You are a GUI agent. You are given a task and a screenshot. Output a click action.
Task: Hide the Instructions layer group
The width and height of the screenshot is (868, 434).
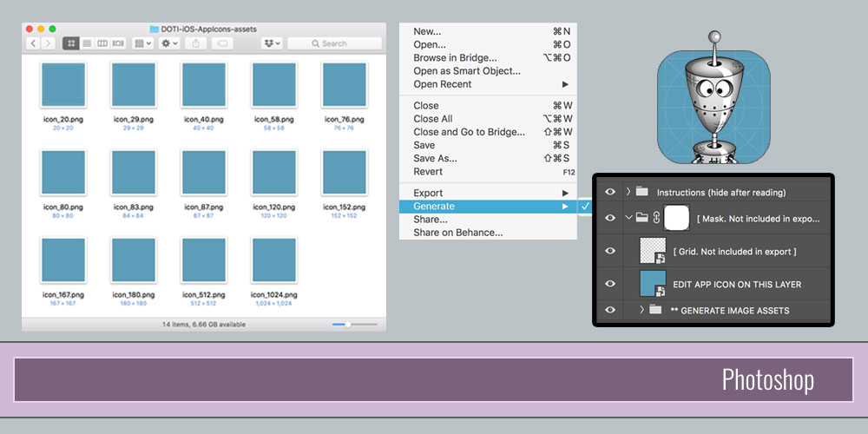610,192
